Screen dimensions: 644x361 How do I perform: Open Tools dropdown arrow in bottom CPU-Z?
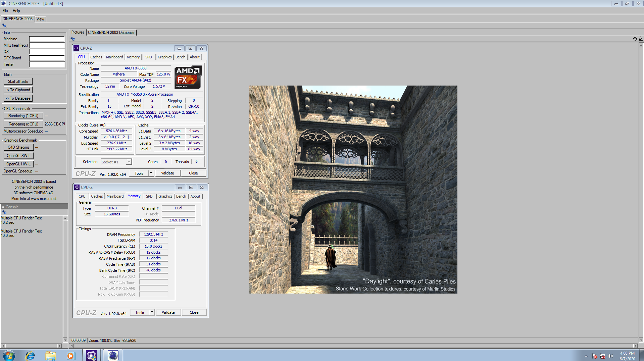click(x=152, y=312)
